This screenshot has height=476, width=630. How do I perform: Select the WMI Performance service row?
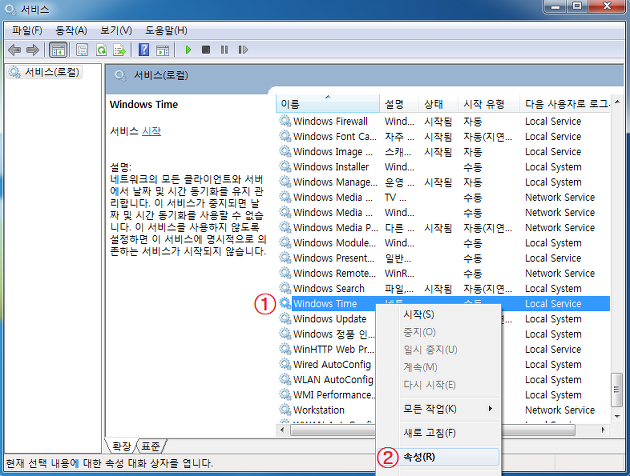[x=444, y=394]
